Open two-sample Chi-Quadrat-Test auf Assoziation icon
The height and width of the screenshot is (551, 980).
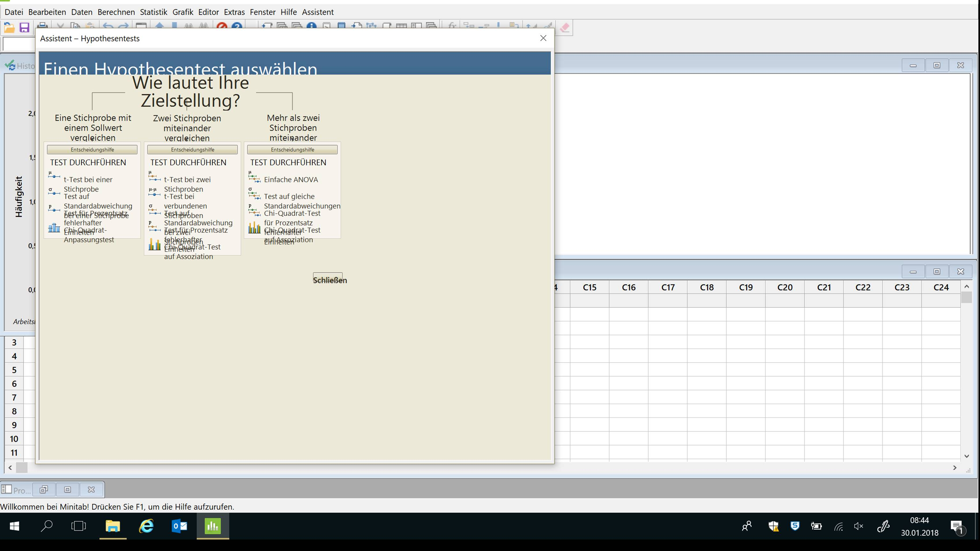[154, 244]
